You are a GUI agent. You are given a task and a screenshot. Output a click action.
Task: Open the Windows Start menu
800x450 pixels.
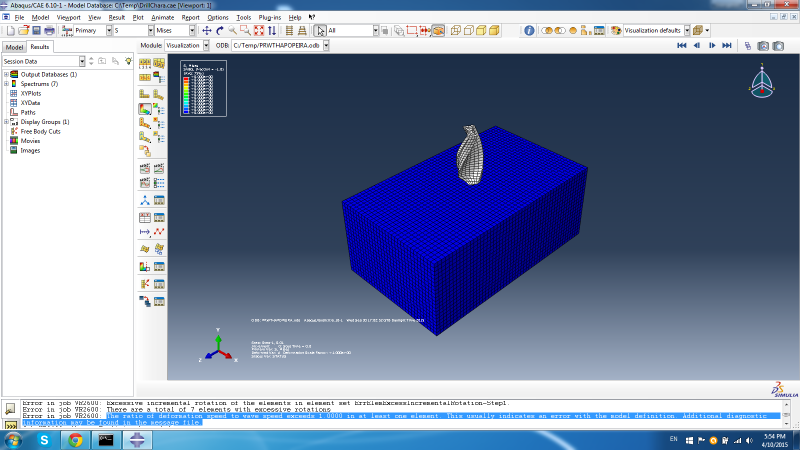[13, 440]
